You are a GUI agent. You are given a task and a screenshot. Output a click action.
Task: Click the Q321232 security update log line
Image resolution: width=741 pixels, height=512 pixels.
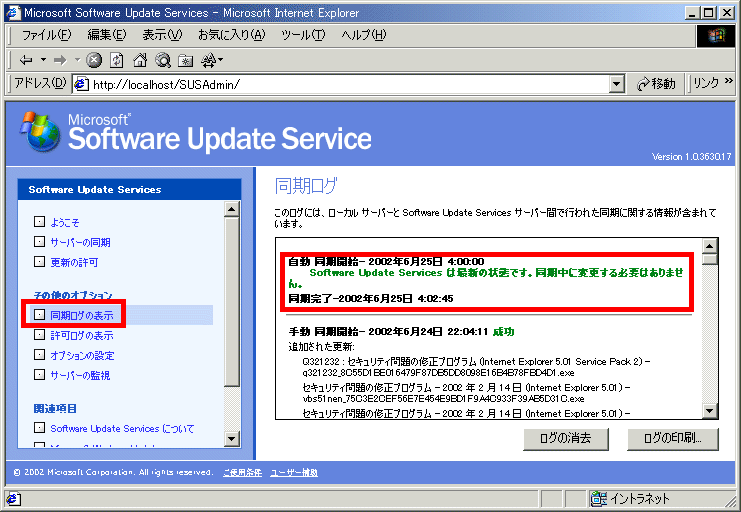(476, 367)
